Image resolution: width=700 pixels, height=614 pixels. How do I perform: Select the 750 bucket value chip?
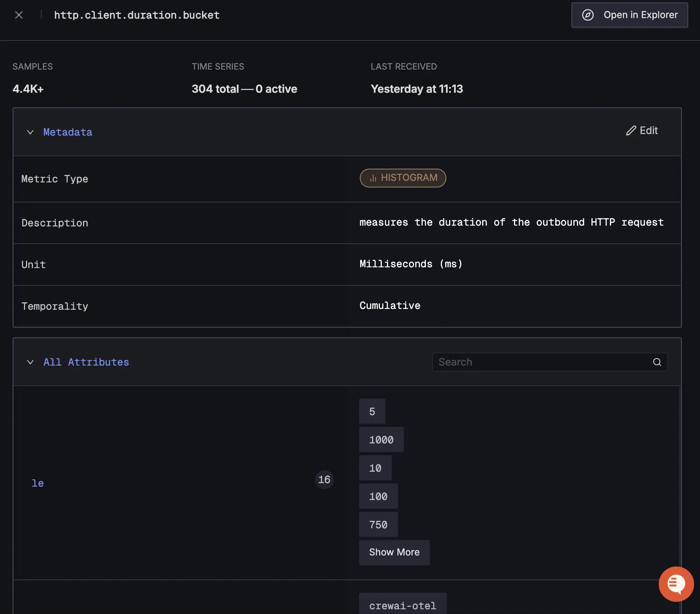tap(378, 524)
